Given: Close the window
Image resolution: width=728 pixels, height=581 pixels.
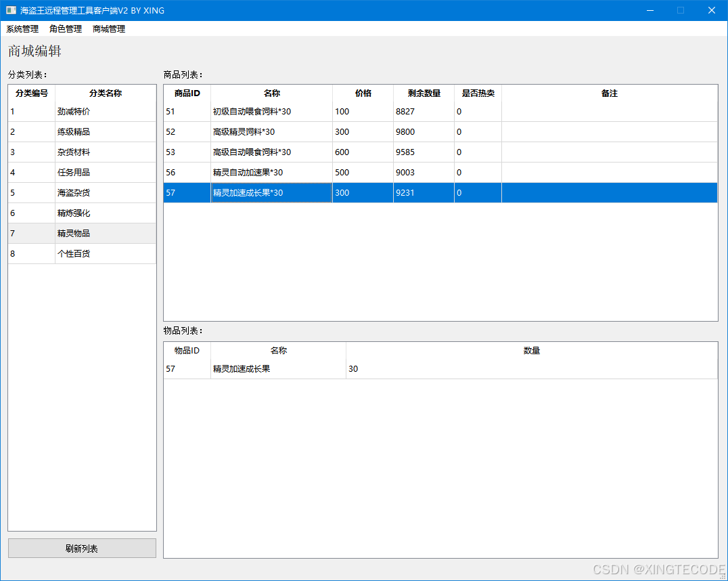Looking at the screenshot, I should click(x=711, y=10).
